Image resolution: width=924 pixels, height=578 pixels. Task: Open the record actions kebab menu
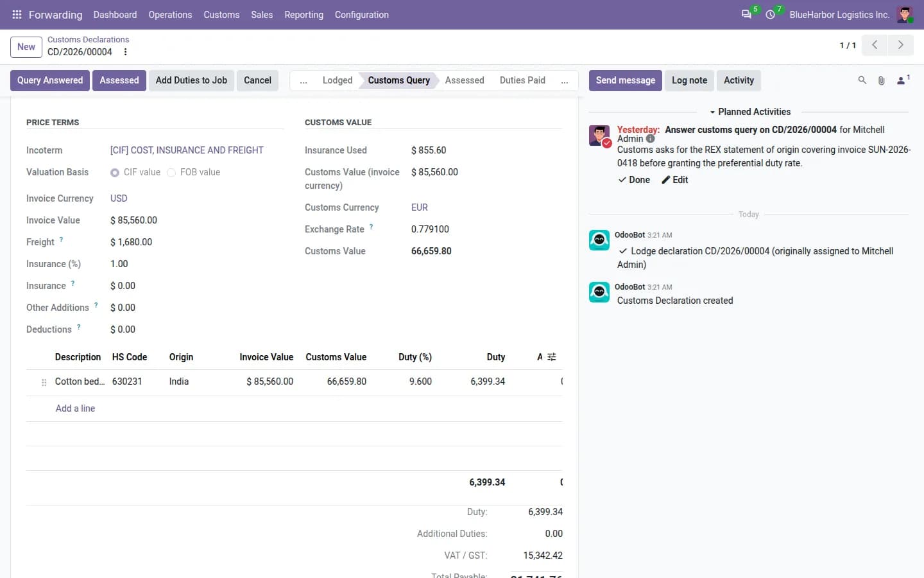125,52
